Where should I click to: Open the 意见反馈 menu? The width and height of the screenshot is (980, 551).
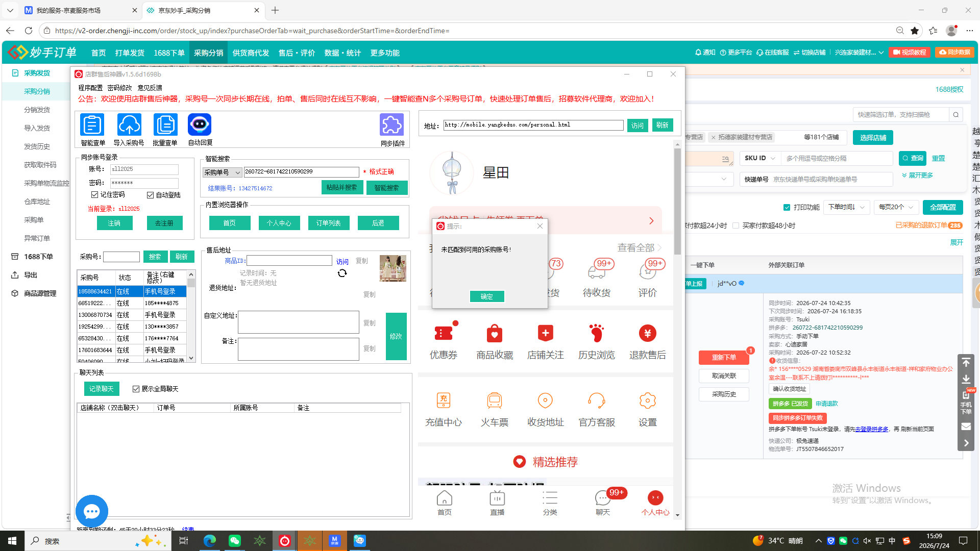[150, 88]
